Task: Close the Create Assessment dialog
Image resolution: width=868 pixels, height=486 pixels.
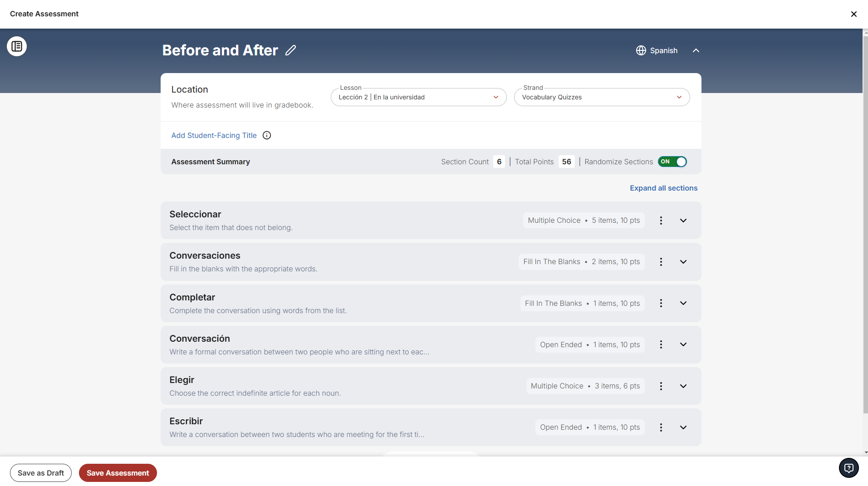Action: pyautogui.click(x=853, y=14)
